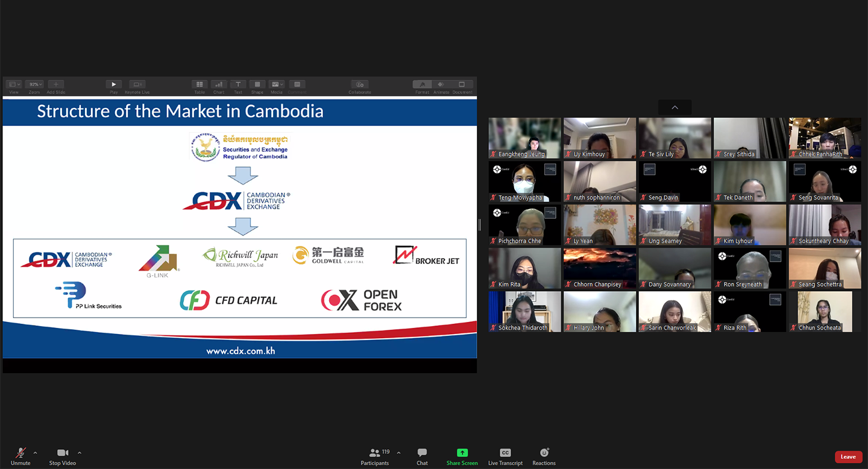
Task: Open the Media dropdown in Keynote
Action: (277, 84)
